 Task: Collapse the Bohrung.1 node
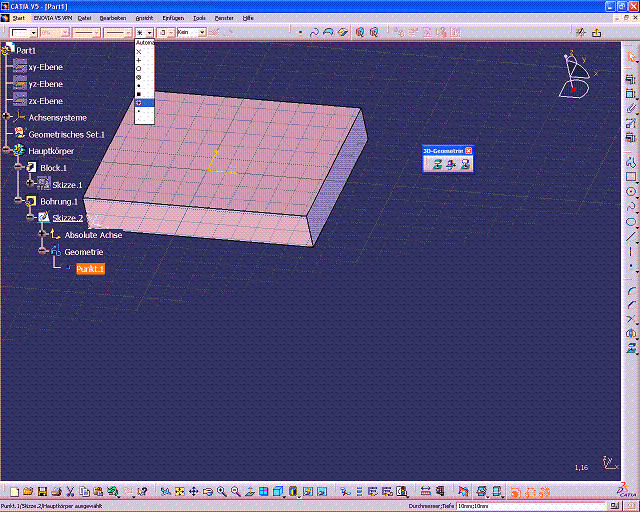(x=18, y=200)
